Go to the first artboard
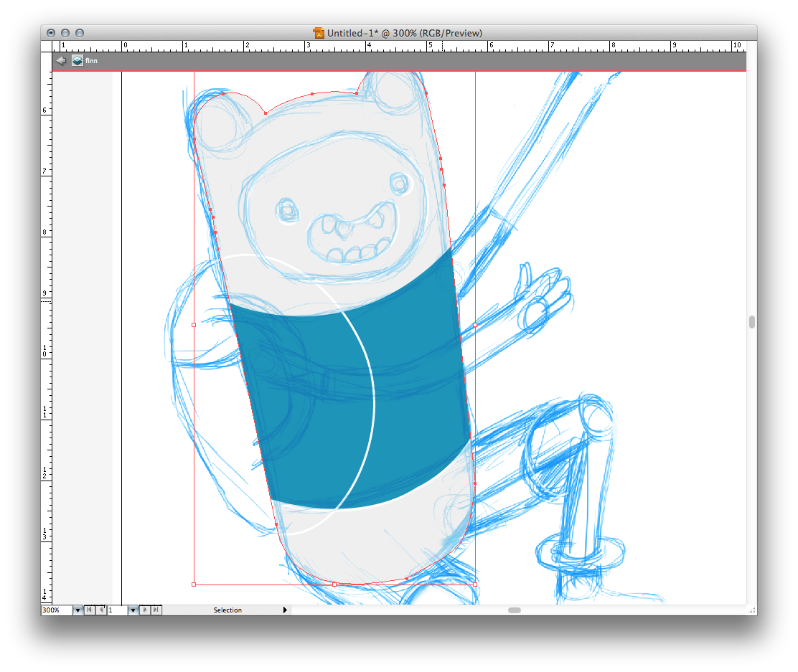The height and width of the screenshot is (672, 798). click(89, 610)
